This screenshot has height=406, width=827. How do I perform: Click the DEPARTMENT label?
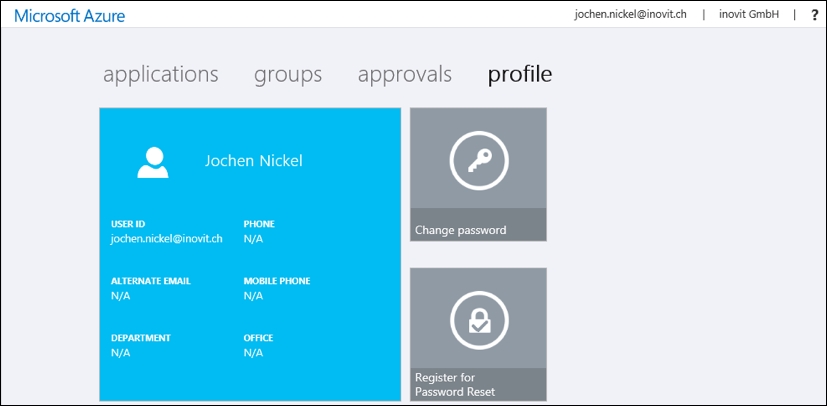point(141,338)
